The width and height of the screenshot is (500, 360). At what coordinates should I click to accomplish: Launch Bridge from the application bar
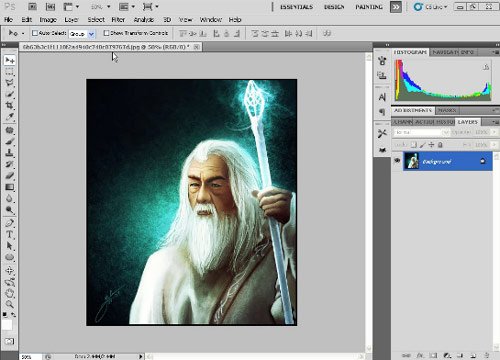(32, 6)
